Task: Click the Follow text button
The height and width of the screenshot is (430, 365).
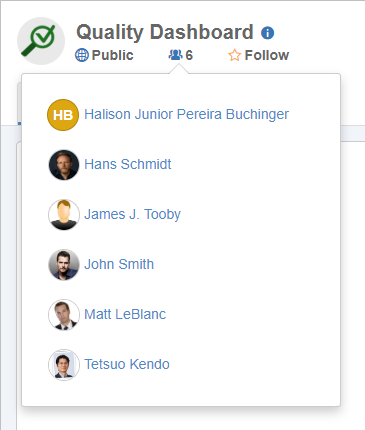Action: pyautogui.click(x=267, y=55)
